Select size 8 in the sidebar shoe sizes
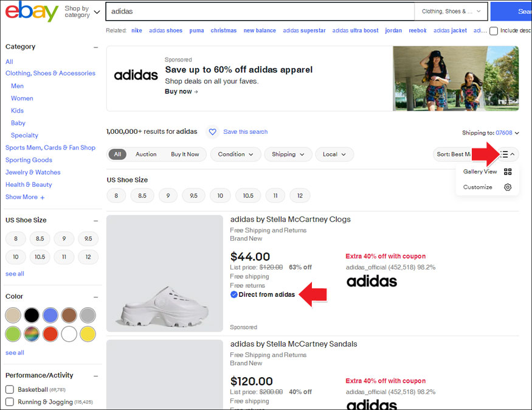Image resolution: width=532 pixels, height=410 pixels. pos(16,238)
